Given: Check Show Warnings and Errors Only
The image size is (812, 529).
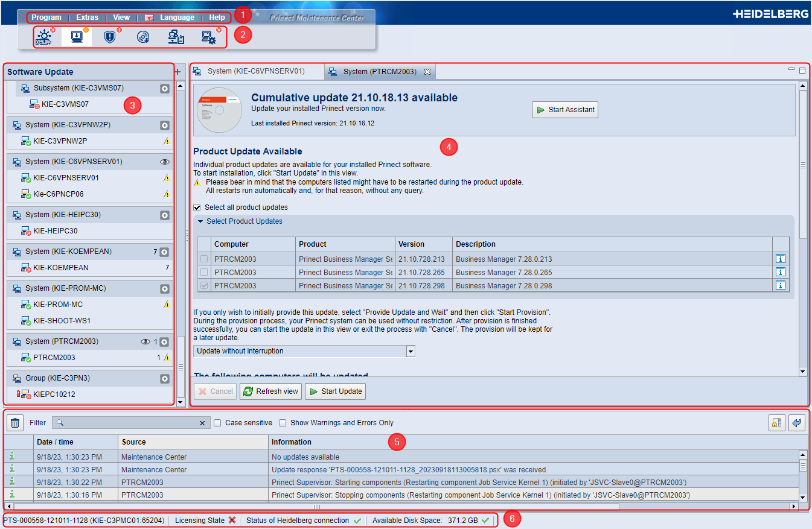Looking at the screenshot, I should (x=283, y=423).
